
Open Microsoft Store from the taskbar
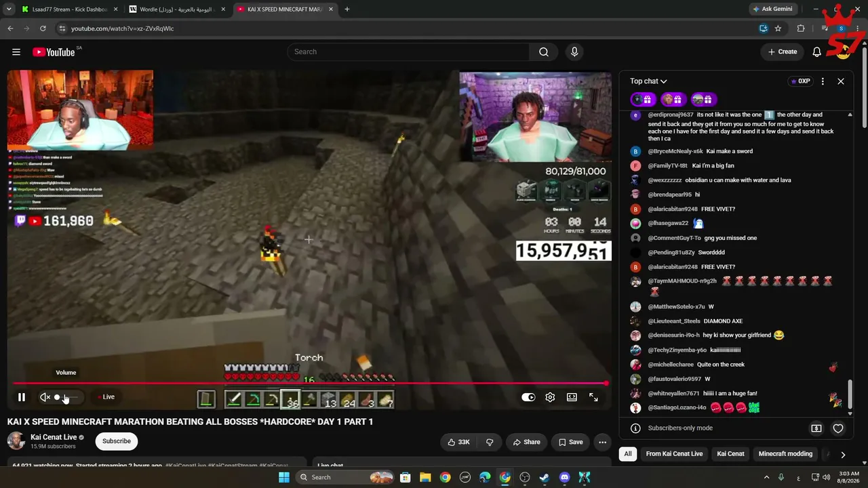click(405, 477)
